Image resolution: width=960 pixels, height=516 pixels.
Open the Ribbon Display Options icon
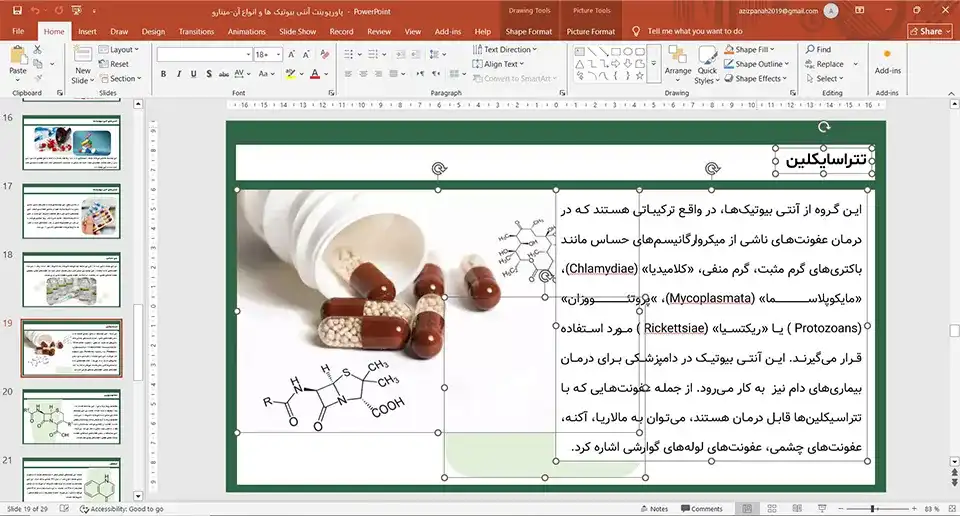(x=860, y=10)
